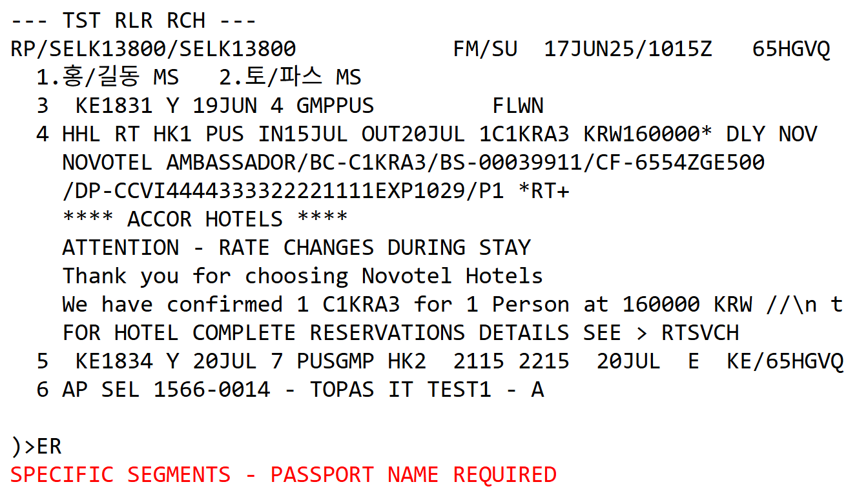
Task: Click the credit card deposit line /DP-CCVI
Action: pos(316,191)
